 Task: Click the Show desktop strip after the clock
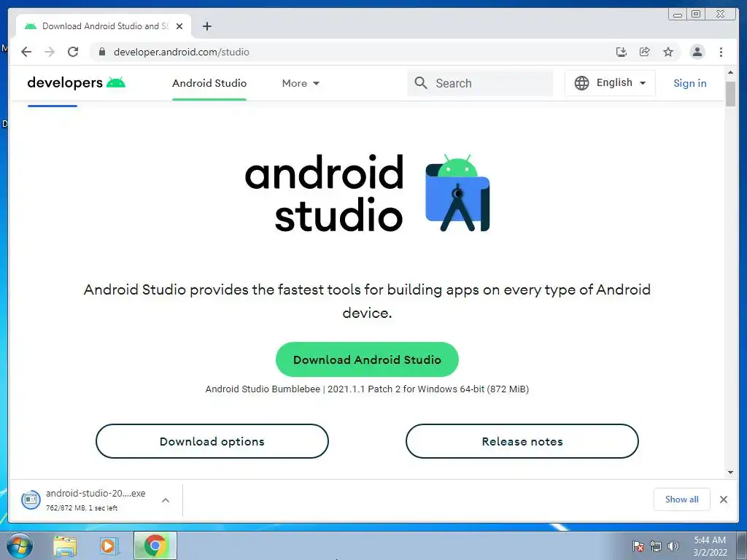click(742, 545)
